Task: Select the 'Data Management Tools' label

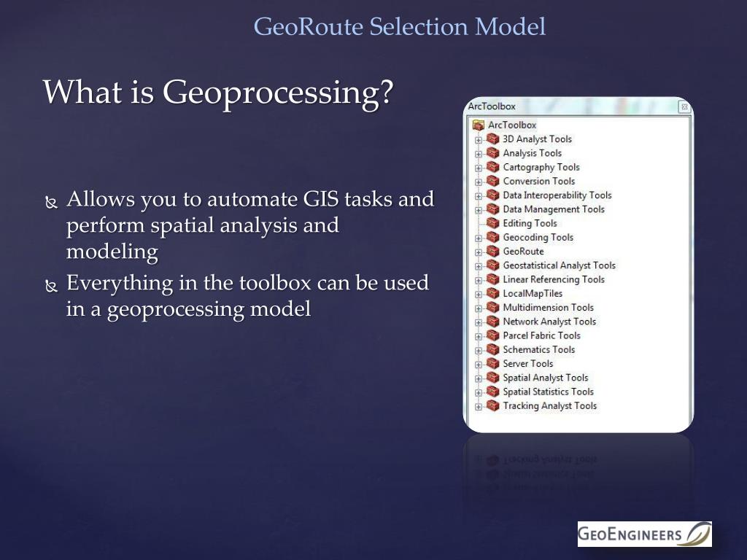Action: click(x=554, y=209)
